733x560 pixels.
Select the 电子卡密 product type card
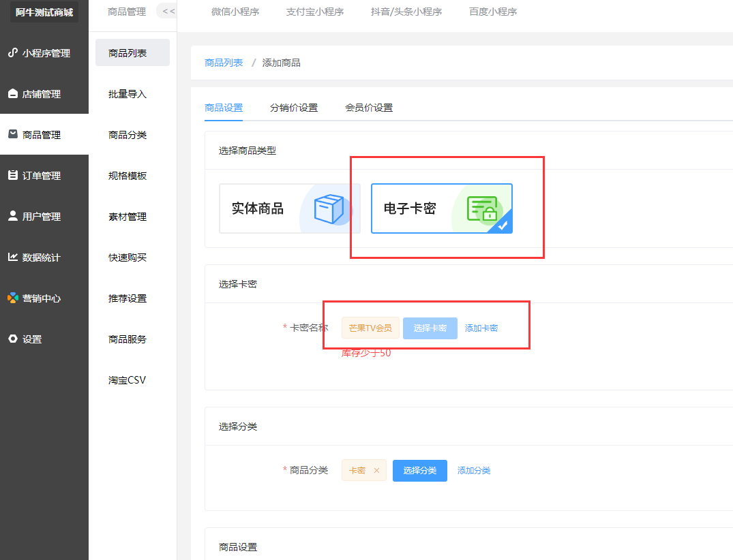click(441, 208)
